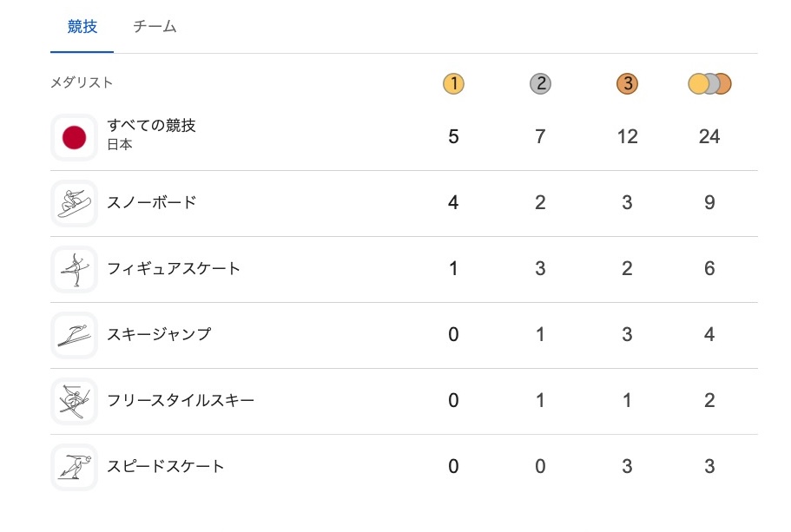Image resolution: width=791 pixels, height=532 pixels.
Task: Click the bronze medal column icon
Action: (x=627, y=83)
